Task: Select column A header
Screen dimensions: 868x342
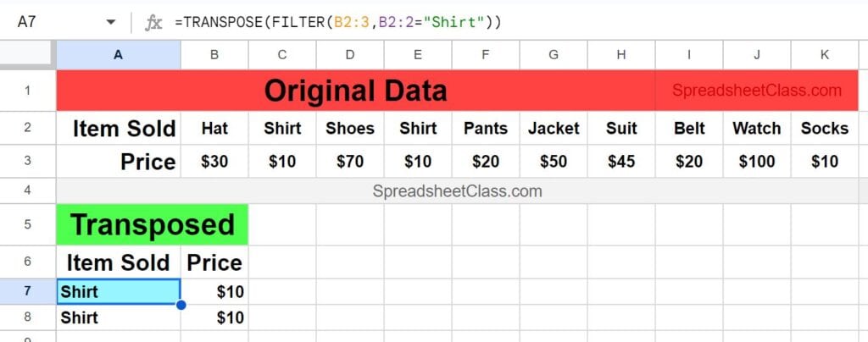Action: point(118,55)
